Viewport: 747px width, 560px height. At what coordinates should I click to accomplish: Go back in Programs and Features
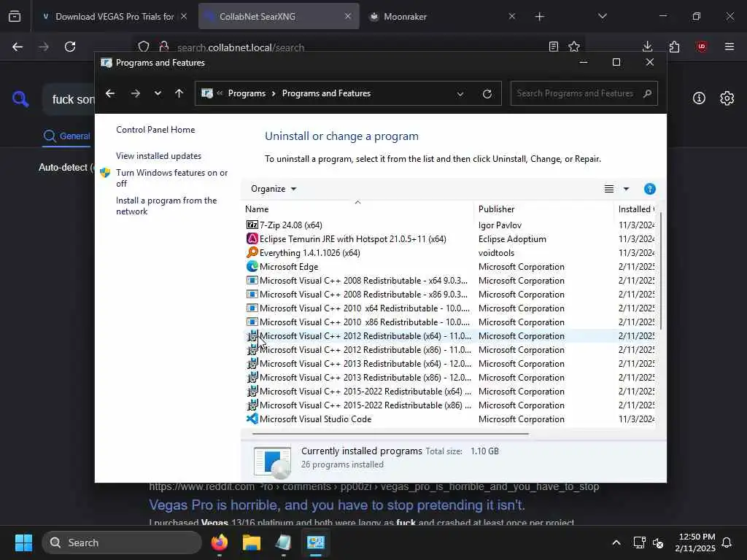click(110, 93)
